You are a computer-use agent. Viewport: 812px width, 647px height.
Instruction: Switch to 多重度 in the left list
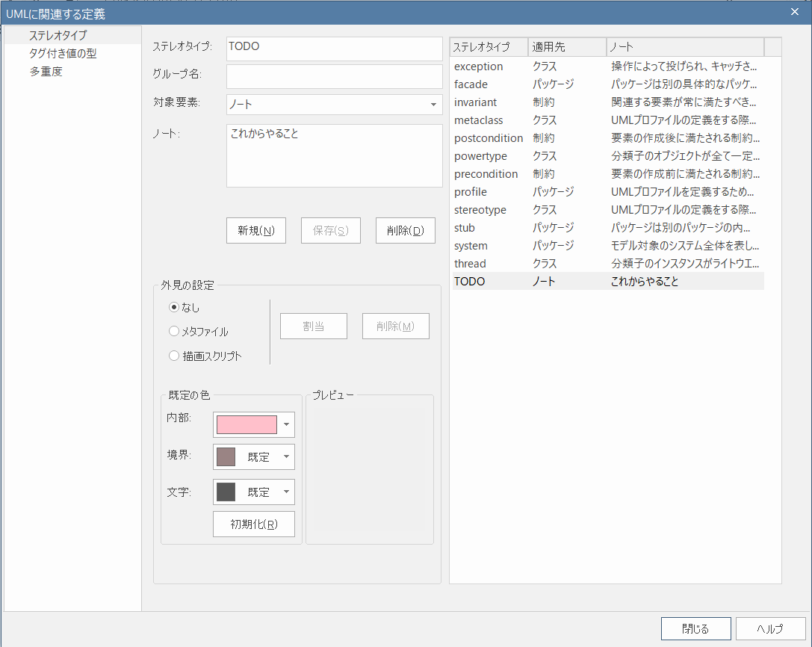pyautogui.click(x=46, y=72)
